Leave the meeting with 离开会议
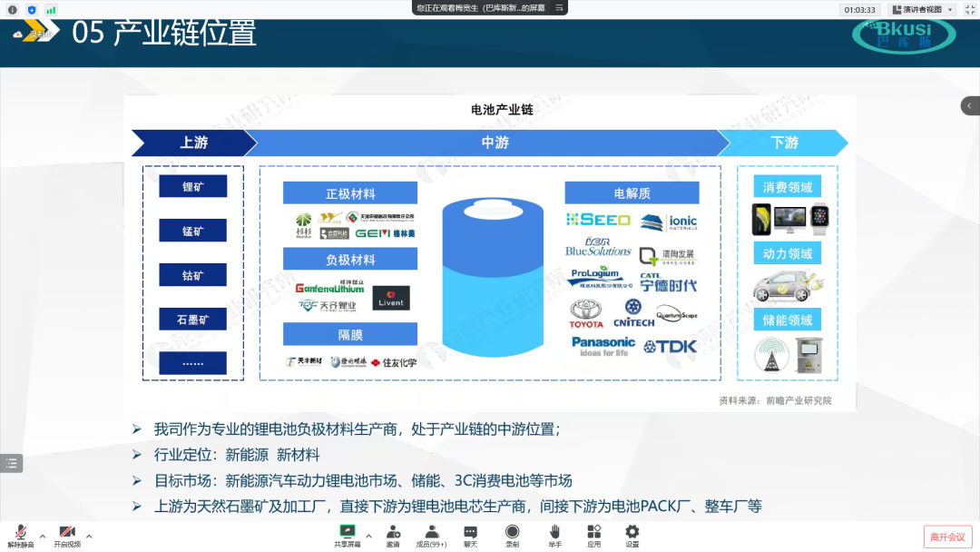 pos(947,537)
